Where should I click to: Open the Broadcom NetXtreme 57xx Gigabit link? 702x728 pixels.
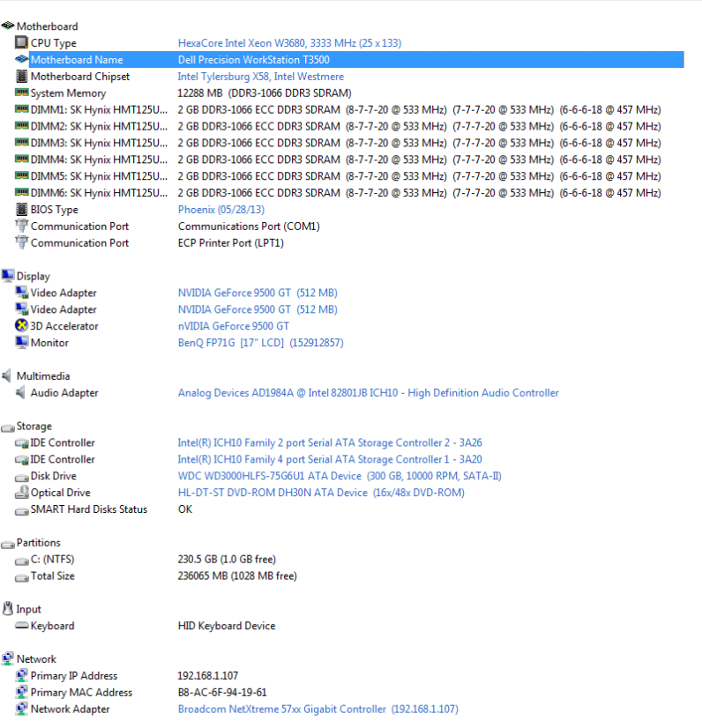pos(318,709)
